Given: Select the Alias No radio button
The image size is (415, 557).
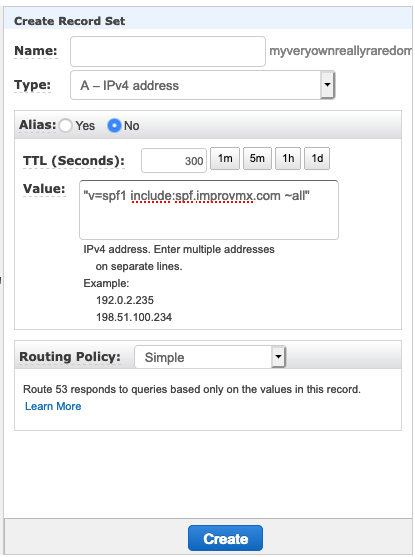Looking at the screenshot, I should point(114,126).
